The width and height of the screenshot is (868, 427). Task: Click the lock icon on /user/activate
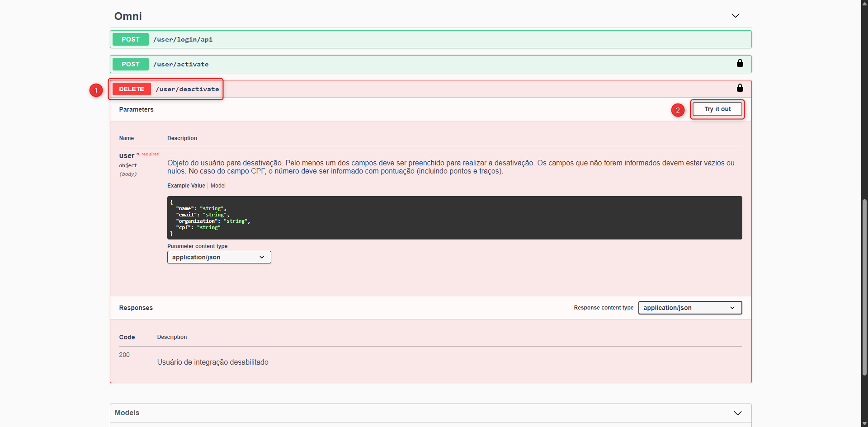tap(740, 63)
